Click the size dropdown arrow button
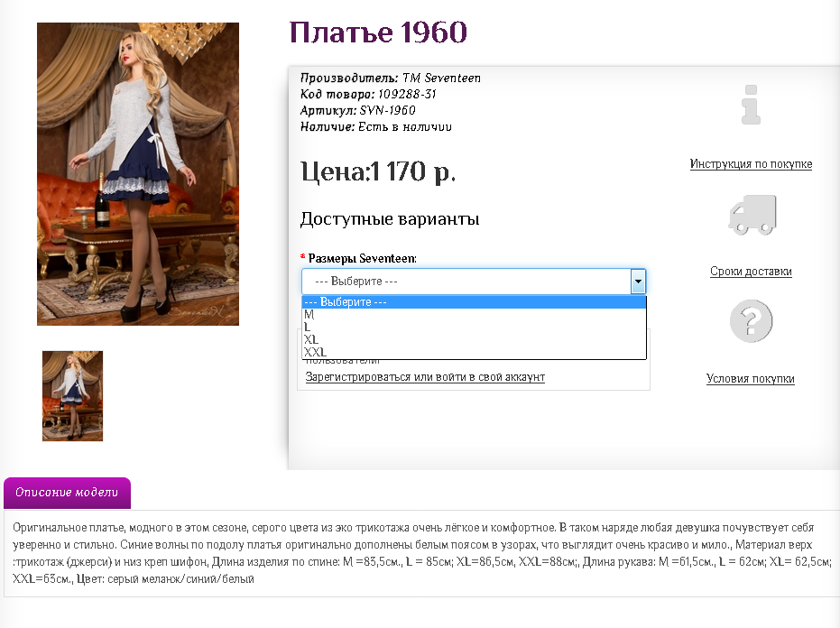This screenshot has width=840, height=628. click(638, 282)
